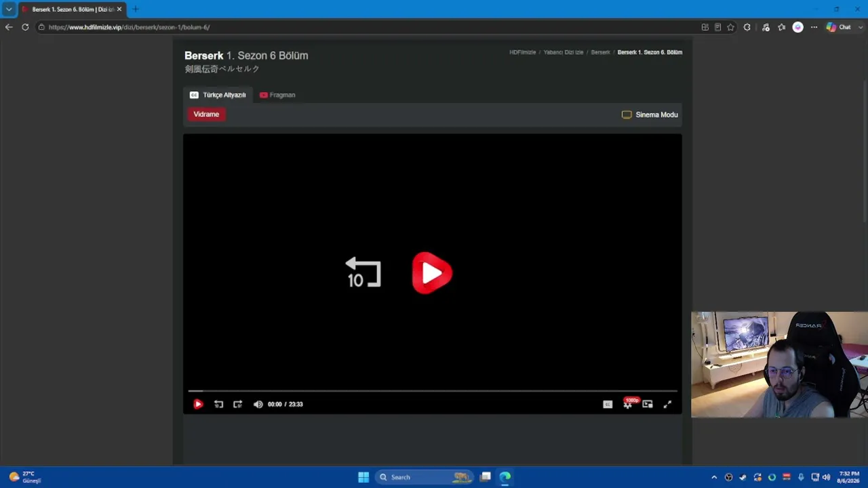View site information icon in address bar
Screen dimensions: 868x488
coord(41,27)
